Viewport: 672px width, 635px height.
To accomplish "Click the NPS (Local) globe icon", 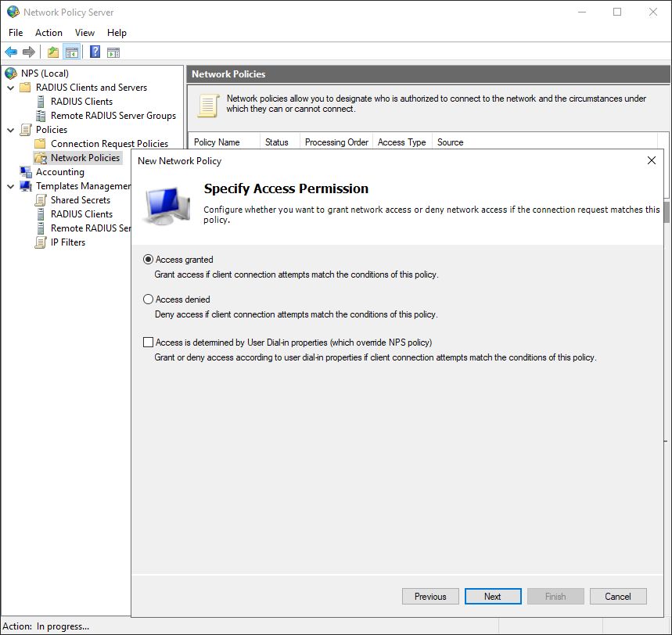I will [11, 74].
